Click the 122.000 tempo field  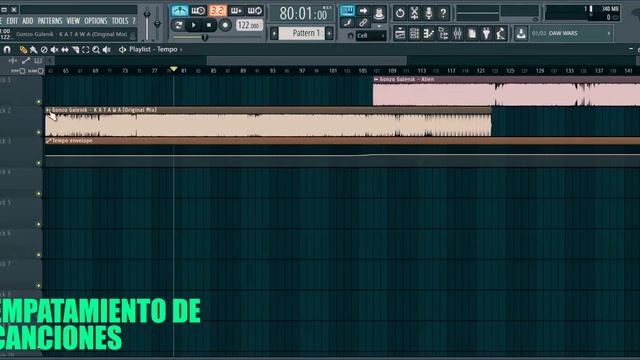click(249, 25)
